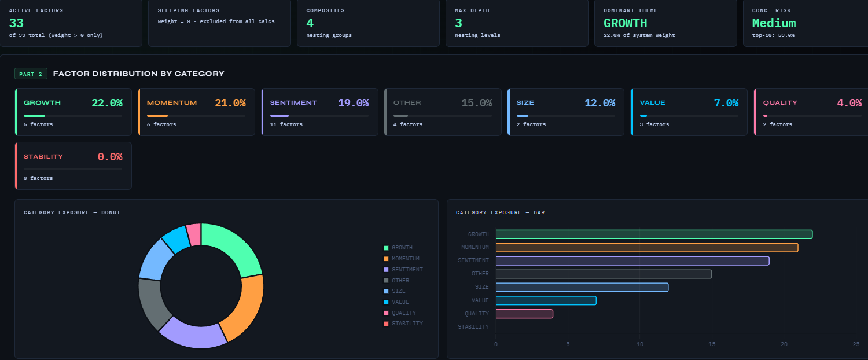Click the VALUE card progress bar
Image resolution: width=868 pixels, height=360 pixels.
coord(689,116)
